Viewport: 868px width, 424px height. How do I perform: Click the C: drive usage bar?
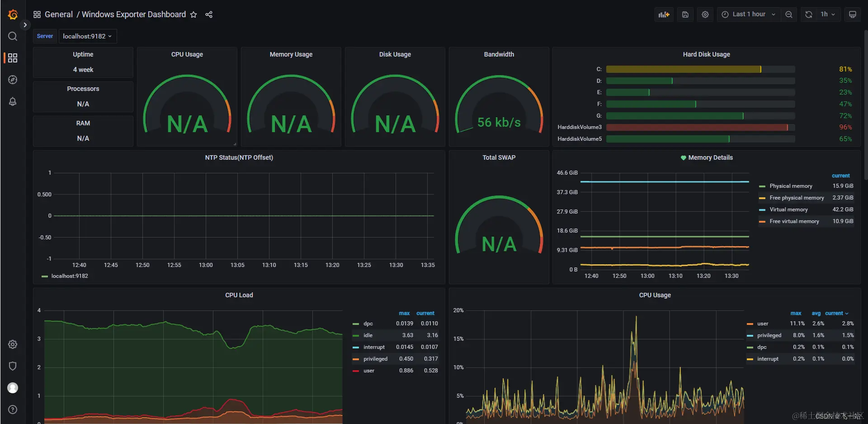pos(701,69)
